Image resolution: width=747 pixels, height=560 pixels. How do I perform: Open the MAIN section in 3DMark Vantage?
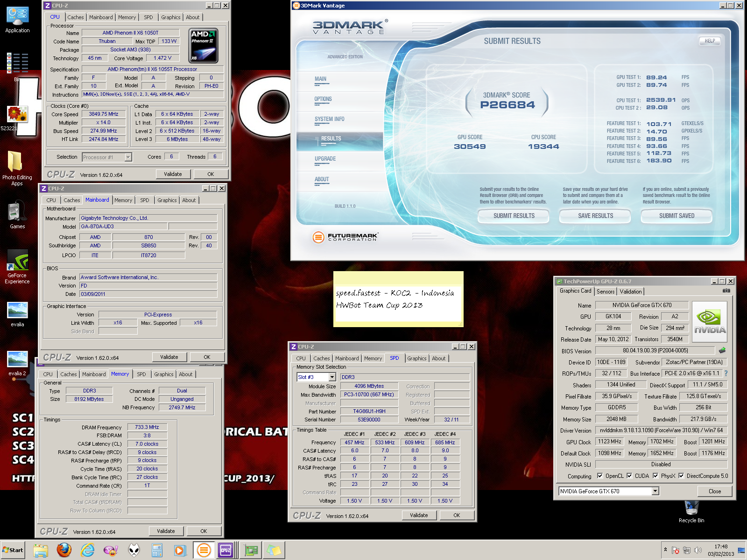(320, 79)
